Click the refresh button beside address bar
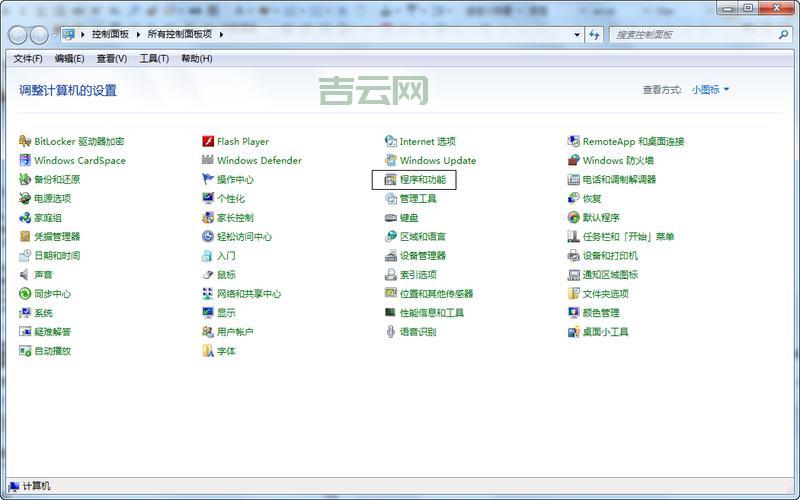 (x=594, y=35)
